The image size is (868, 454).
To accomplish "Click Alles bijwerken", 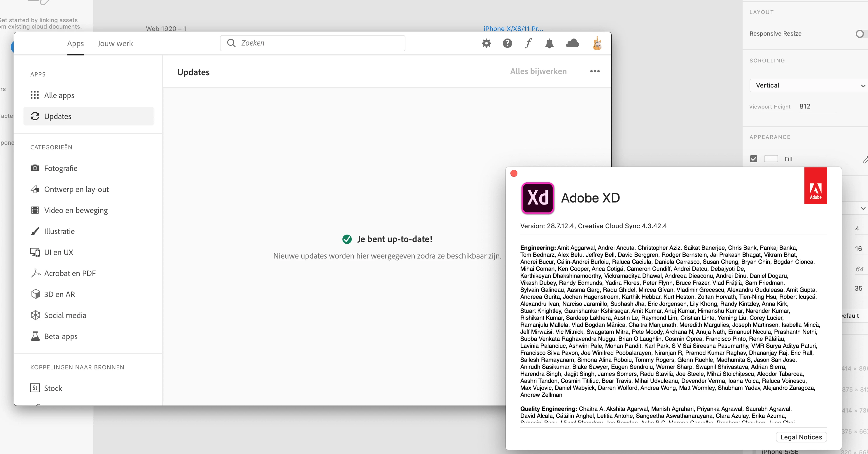I will coord(538,71).
